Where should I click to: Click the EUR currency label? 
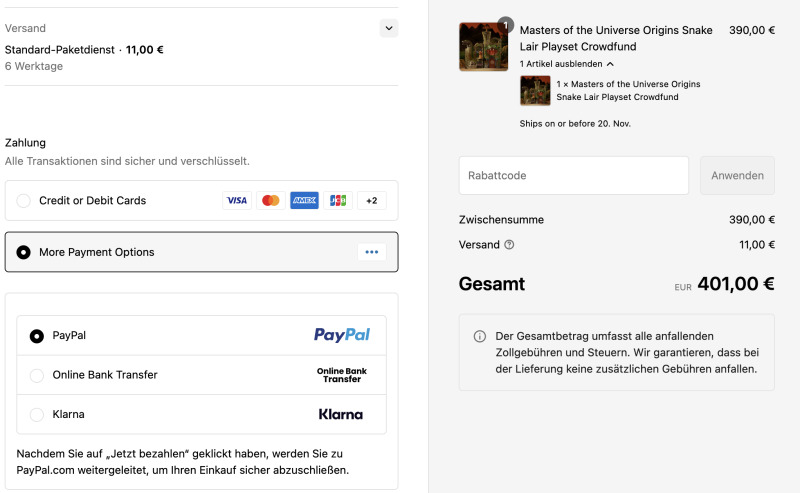[683, 287]
